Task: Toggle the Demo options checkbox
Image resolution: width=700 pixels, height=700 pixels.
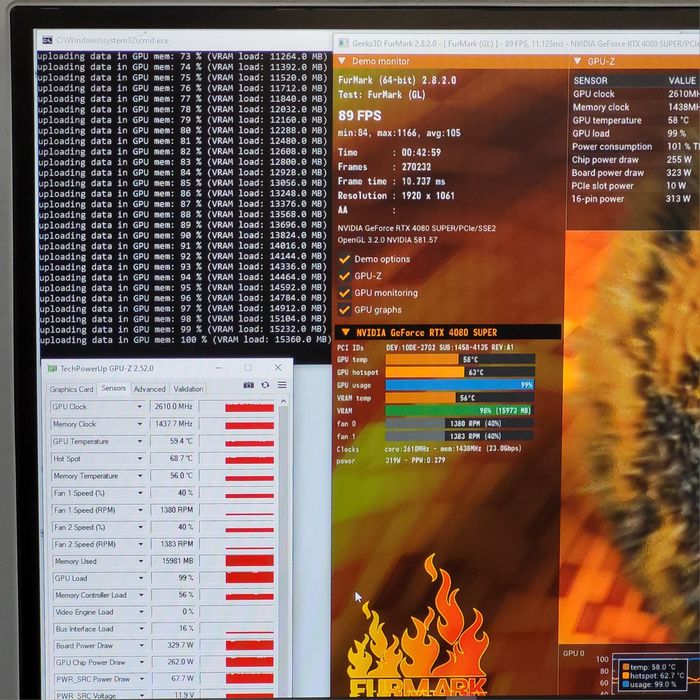Action: coord(344,259)
